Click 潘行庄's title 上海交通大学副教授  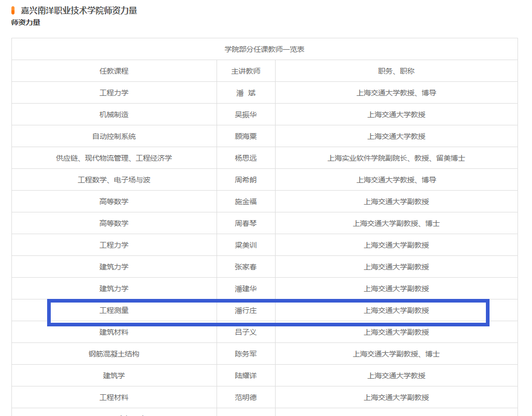click(x=396, y=310)
